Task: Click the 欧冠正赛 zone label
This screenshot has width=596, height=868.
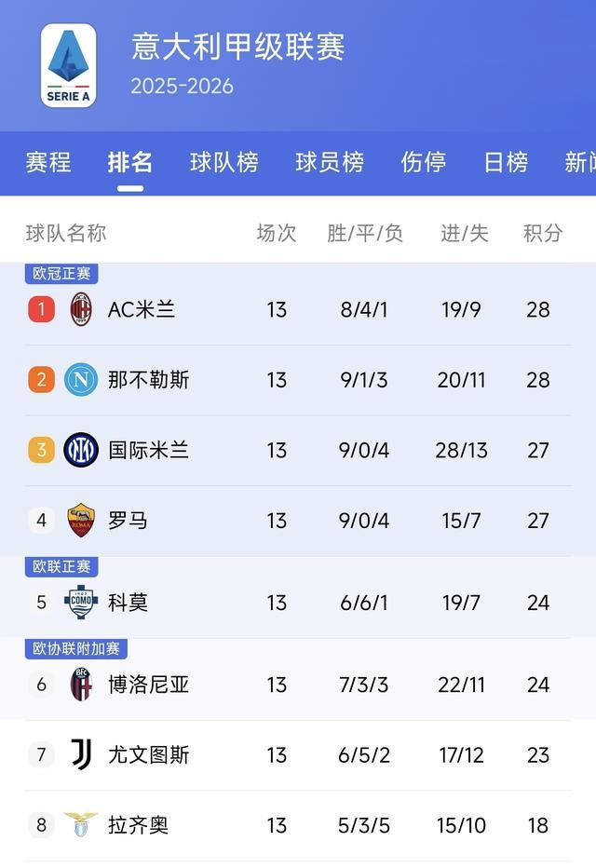Action: (61, 273)
